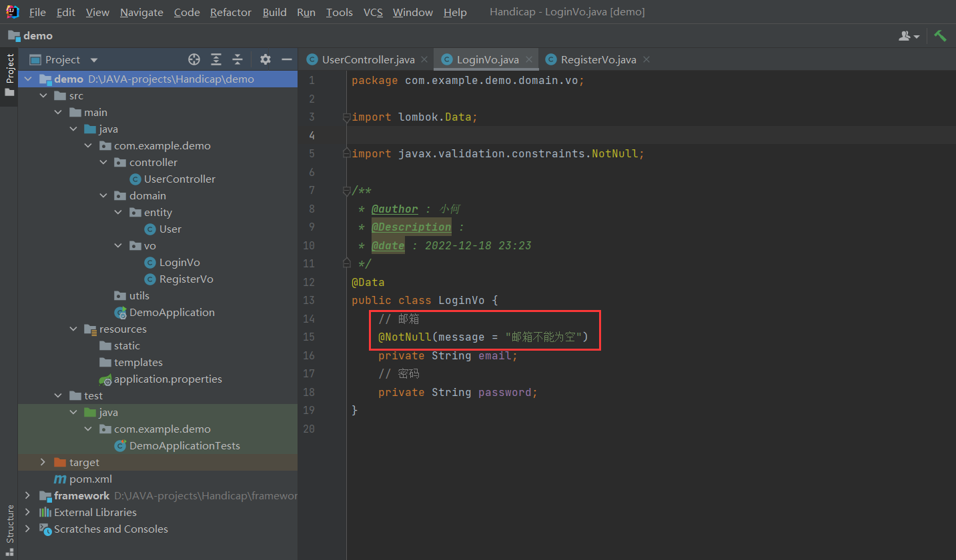Screen dimensions: 956x560
Task: Close the UserController.java tab
Action: pyautogui.click(x=425, y=60)
